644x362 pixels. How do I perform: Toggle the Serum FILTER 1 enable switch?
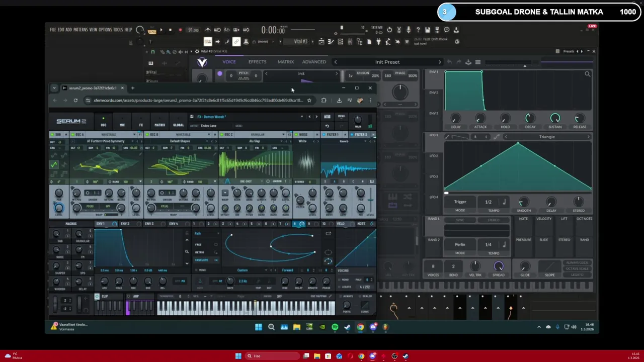[324, 135]
